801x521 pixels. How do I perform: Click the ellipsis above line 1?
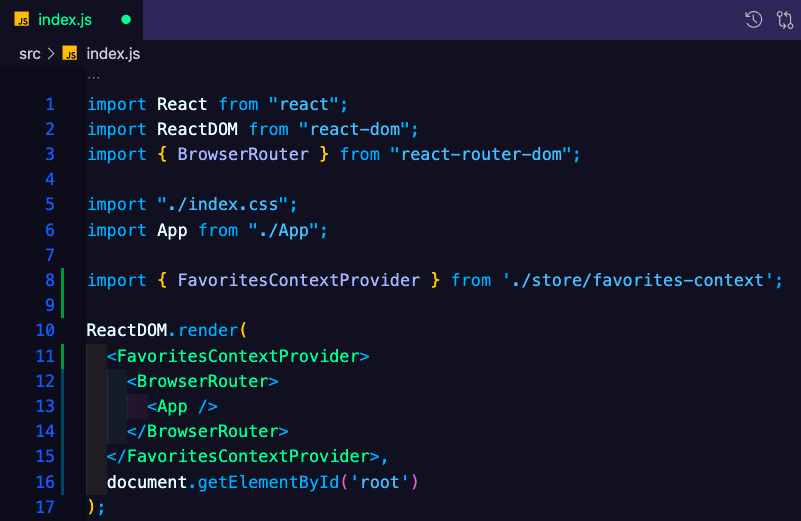pyautogui.click(x=93, y=78)
